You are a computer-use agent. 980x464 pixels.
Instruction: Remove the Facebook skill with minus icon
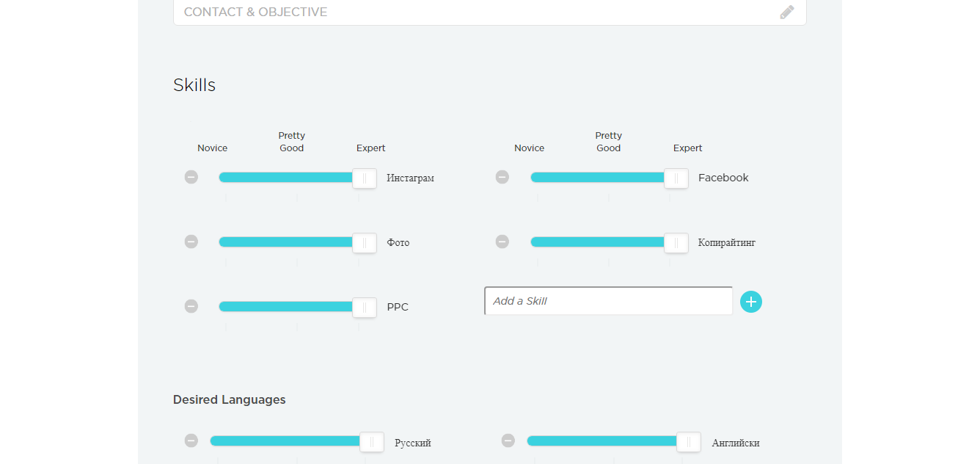coord(502,177)
